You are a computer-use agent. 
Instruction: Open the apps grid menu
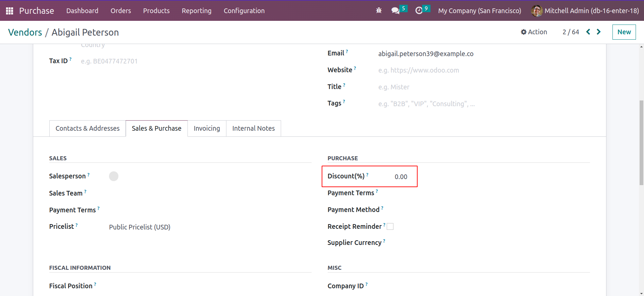coord(9,11)
